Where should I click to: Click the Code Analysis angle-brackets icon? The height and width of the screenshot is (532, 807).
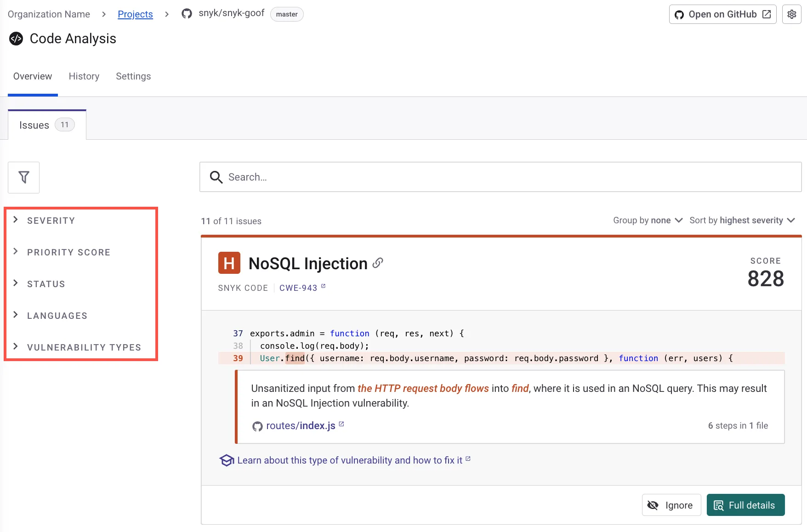coord(16,39)
